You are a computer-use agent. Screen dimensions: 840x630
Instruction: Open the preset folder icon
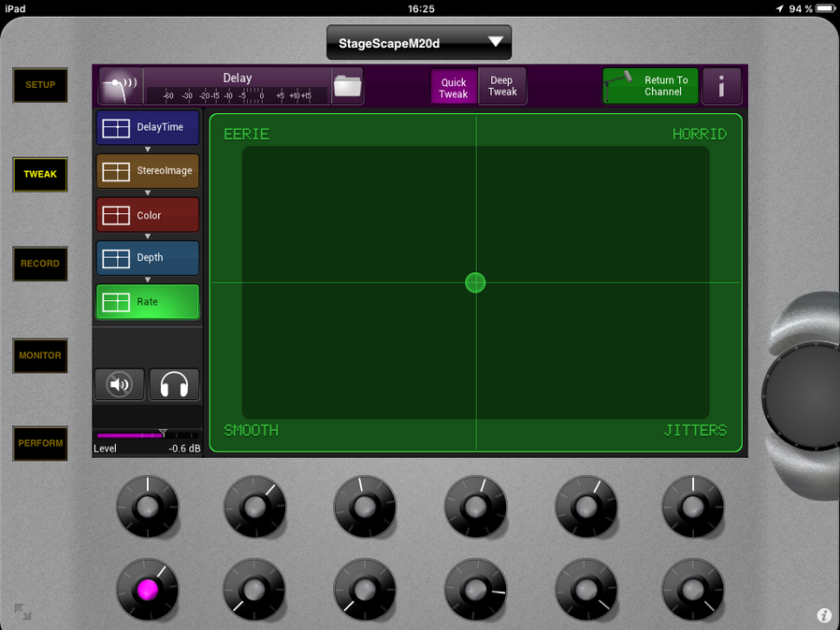347,86
